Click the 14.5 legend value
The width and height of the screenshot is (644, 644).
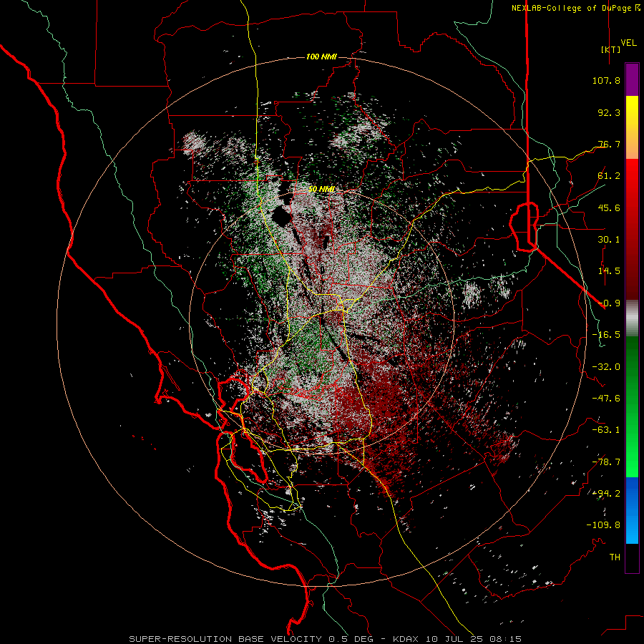click(609, 271)
